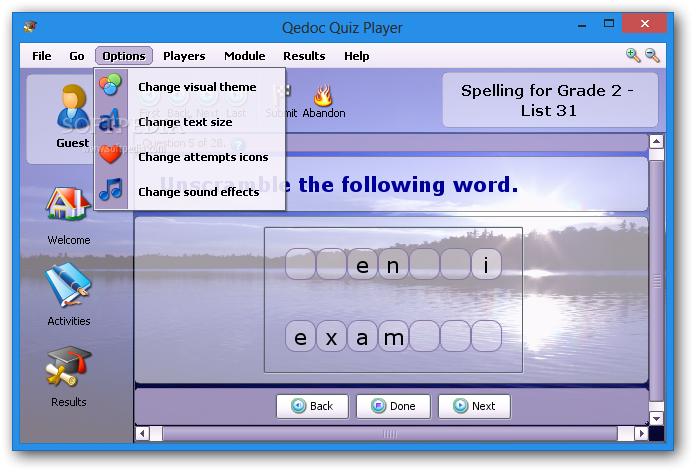Image resolution: width=694 pixels, height=471 pixels.
Task: Click the Done button
Action: (x=393, y=406)
